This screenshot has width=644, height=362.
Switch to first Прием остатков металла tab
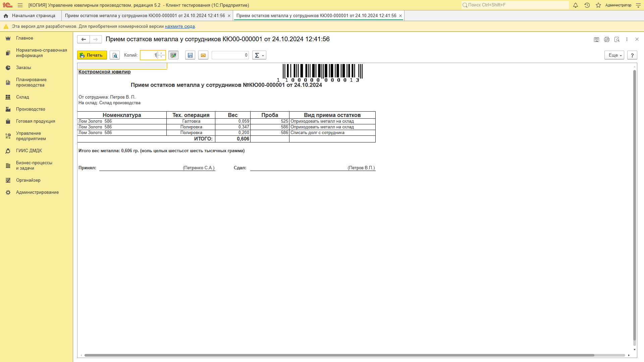coord(145,16)
